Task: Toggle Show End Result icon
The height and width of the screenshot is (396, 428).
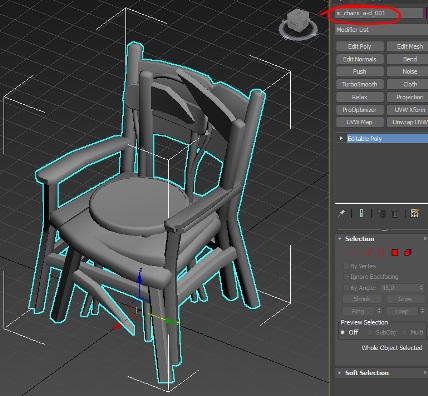Action: click(361, 213)
